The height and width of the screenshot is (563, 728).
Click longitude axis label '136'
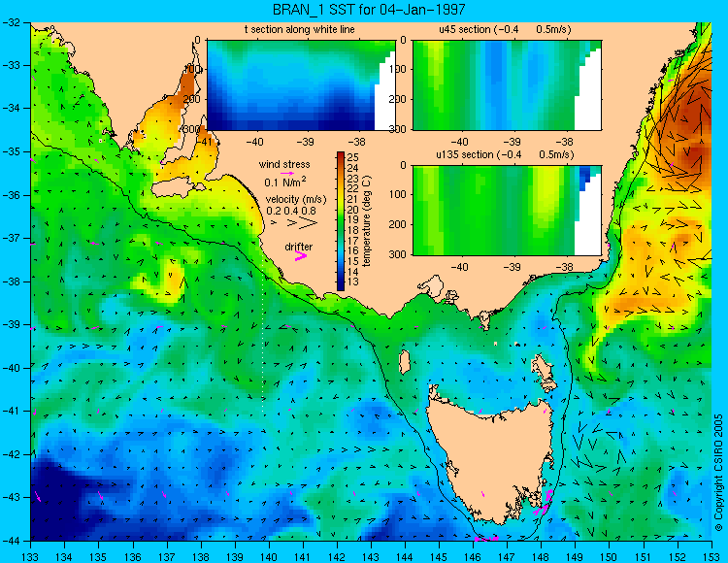click(x=133, y=557)
